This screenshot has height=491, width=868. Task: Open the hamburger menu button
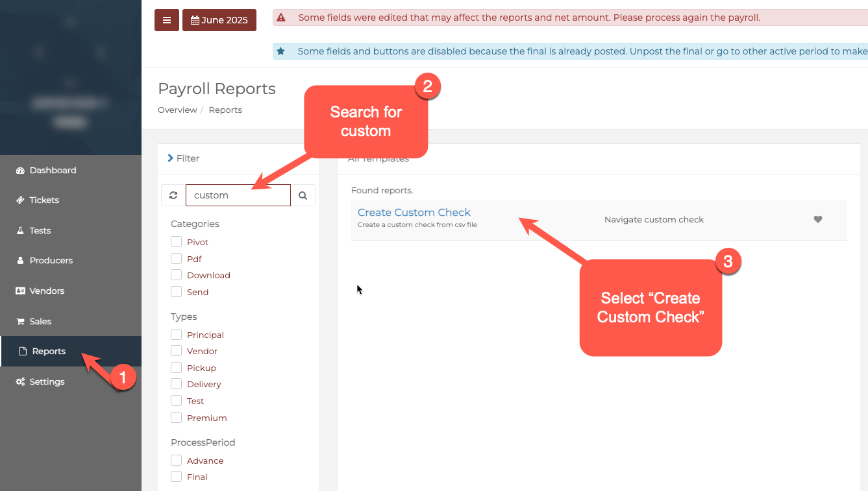[167, 20]
